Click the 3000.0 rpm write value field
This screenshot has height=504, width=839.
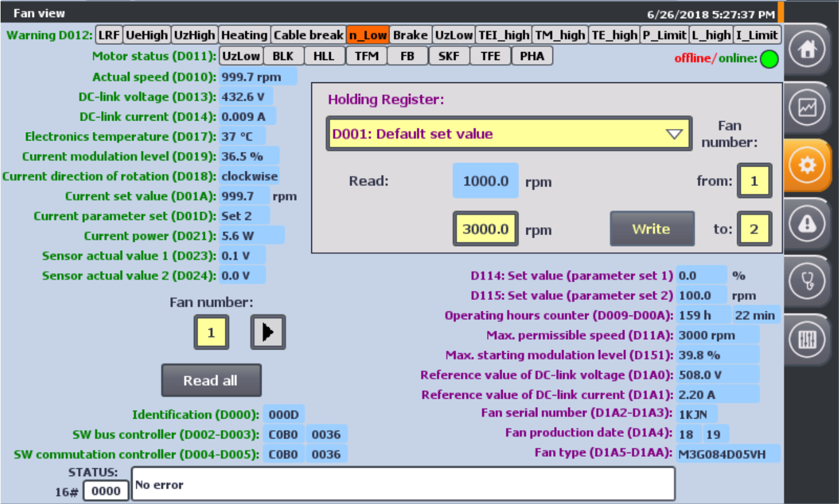485,230
